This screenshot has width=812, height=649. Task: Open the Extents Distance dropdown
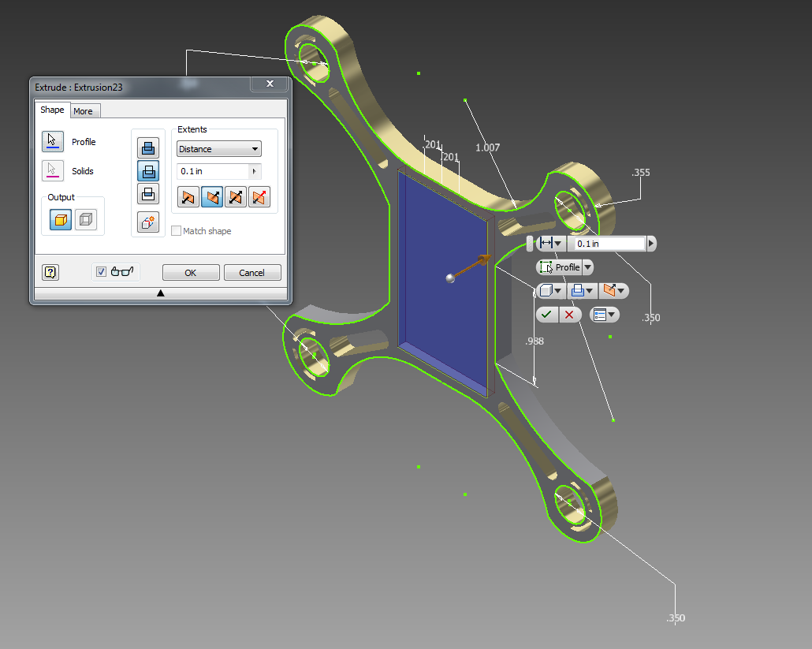pos(218,149)
